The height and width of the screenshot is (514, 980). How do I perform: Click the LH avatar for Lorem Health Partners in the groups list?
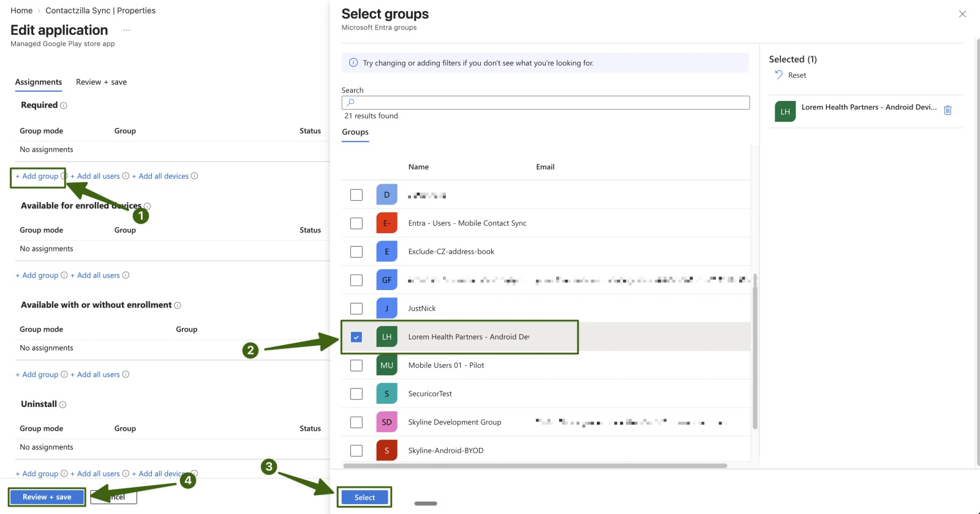386,337
